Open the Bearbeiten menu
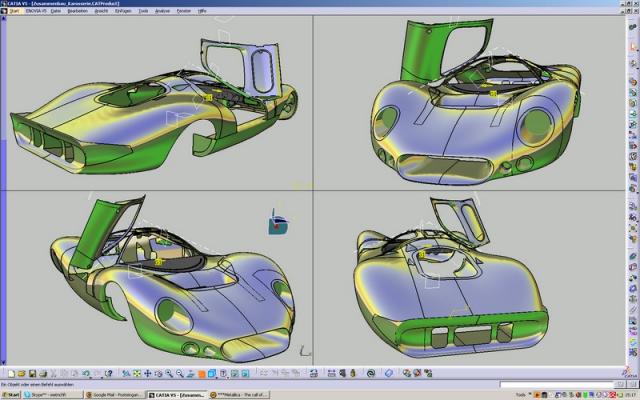 [78, 11]
